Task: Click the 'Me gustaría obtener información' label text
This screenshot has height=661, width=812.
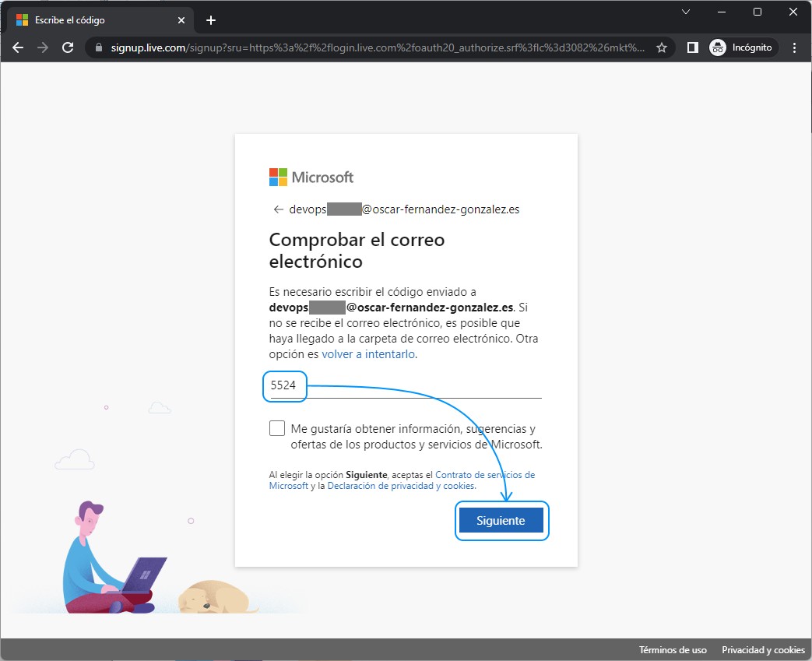Action: pyautogui.click(x=417, y=437)
